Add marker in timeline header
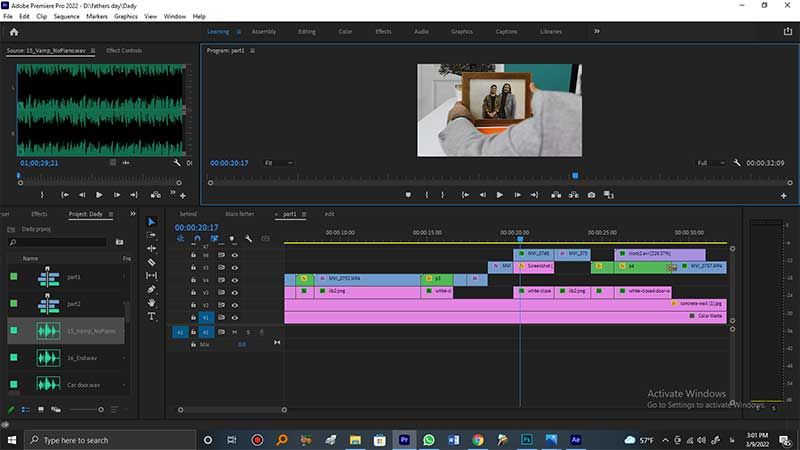This screenshot has height=450, width=800. click(x=232, y=238)
